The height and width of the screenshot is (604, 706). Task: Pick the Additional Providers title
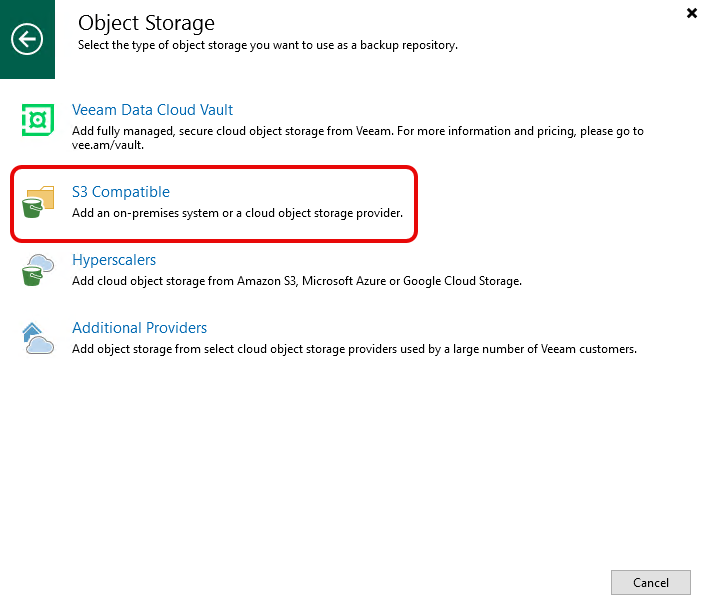pyautogui.click(x=139, y=328)
